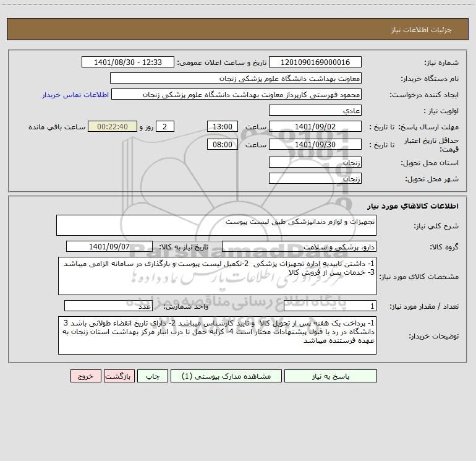The image size is (476, 461).
Task: Click the جزئیات اطلاعات نیاز header title
Action: click(422, 30)
